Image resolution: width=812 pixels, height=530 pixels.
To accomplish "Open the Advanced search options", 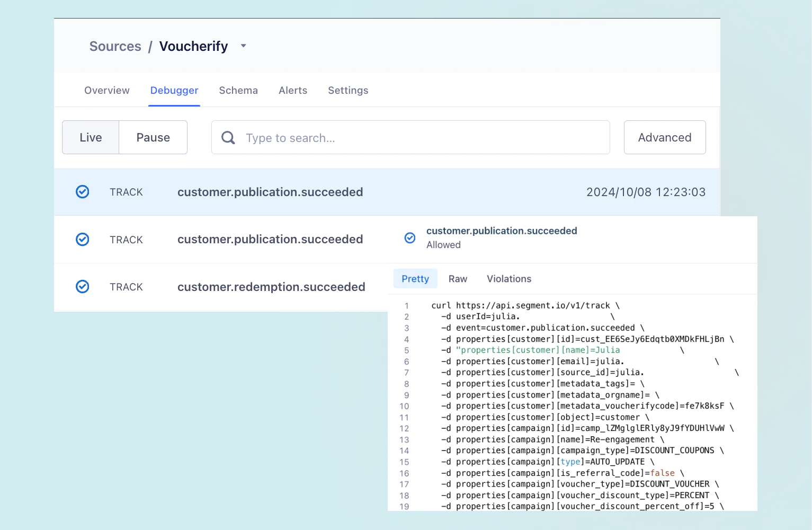I will click(x=665, y=137).
